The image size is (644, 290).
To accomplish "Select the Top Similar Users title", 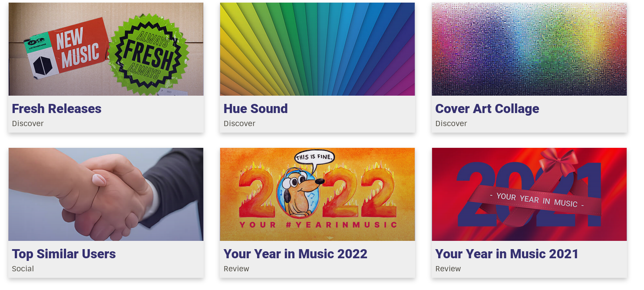I will tap(64, 254).
